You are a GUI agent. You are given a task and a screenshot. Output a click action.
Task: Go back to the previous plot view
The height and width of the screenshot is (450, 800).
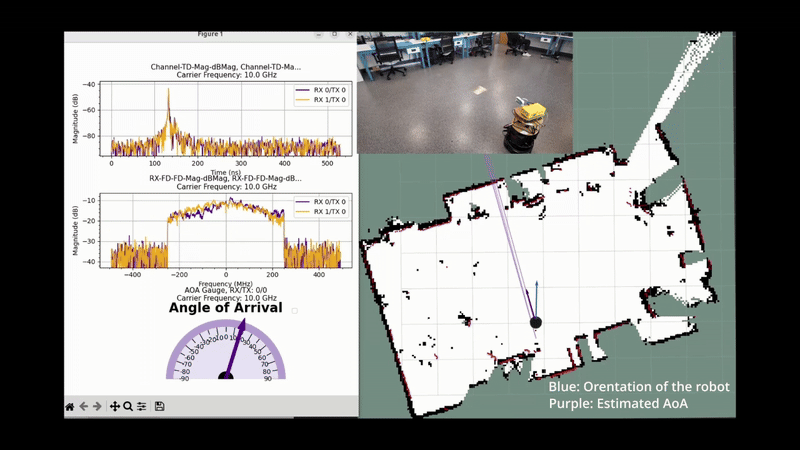[x=84, y=407]
